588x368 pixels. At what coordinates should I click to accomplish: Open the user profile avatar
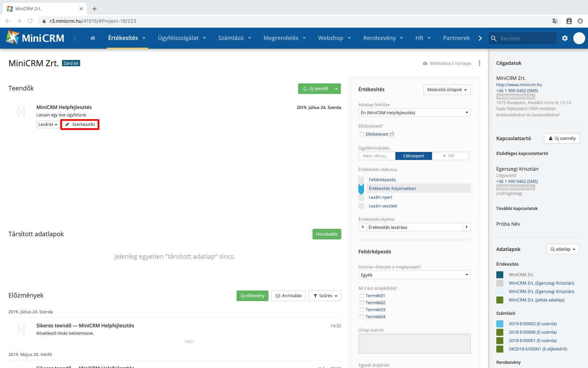tap(579, 38)
